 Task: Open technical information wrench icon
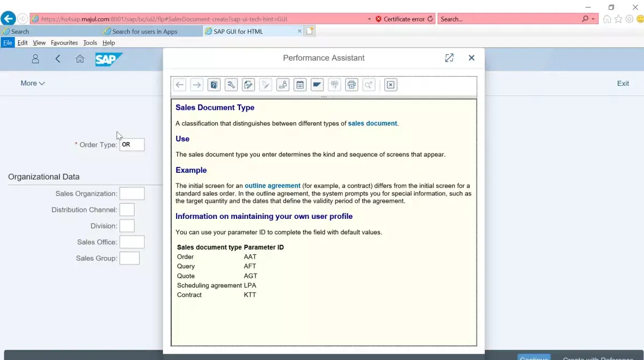point(231,85)
